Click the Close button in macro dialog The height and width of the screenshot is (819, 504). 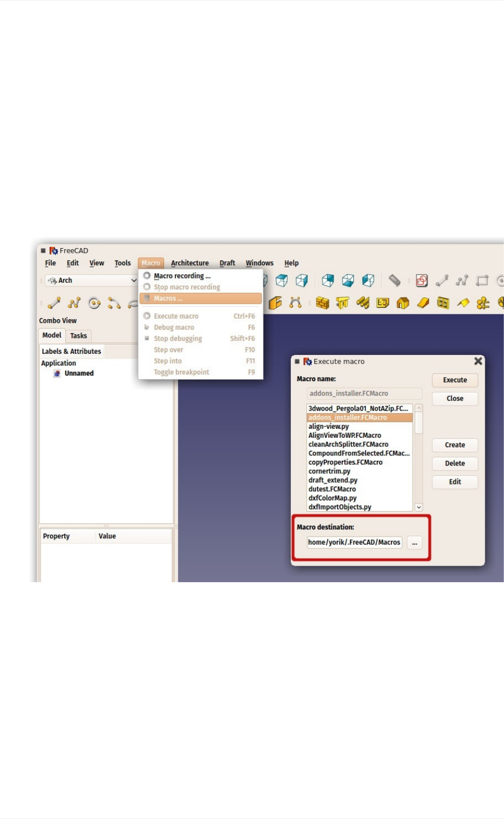[x=455, y=398]
